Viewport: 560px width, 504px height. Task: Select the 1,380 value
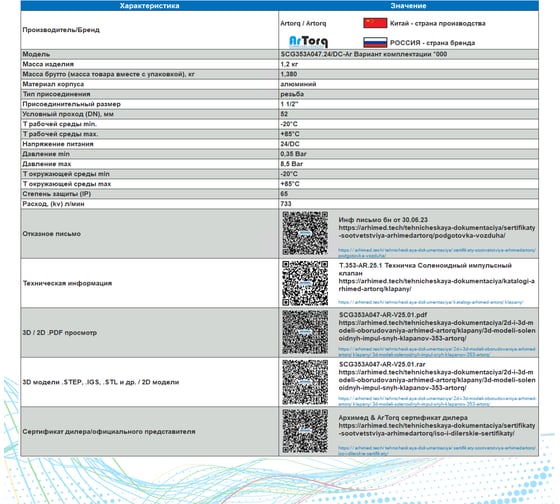tap(289, 74)
